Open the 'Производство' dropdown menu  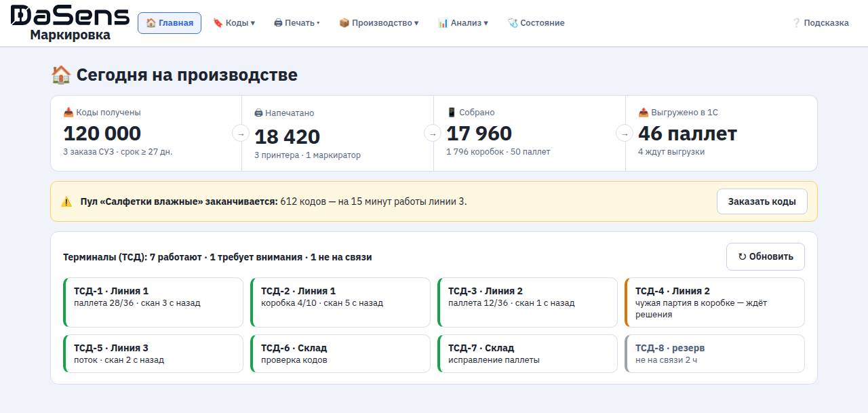tap(379, 23)
